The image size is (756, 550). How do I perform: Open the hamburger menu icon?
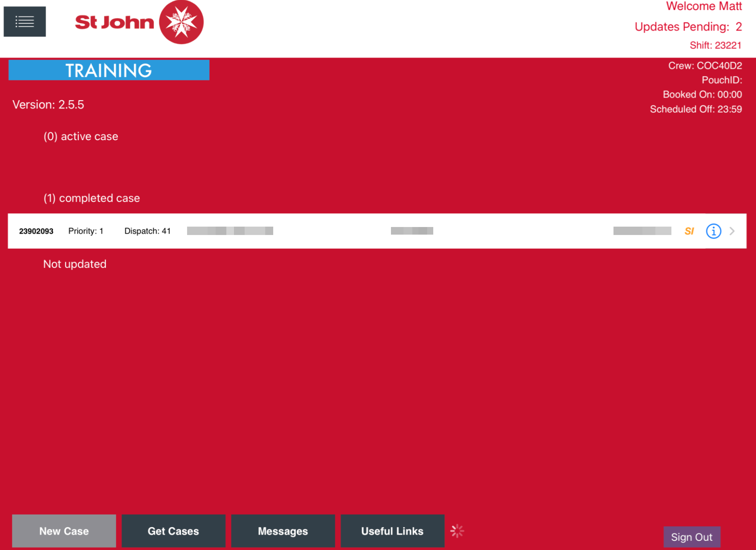[25, 22]
